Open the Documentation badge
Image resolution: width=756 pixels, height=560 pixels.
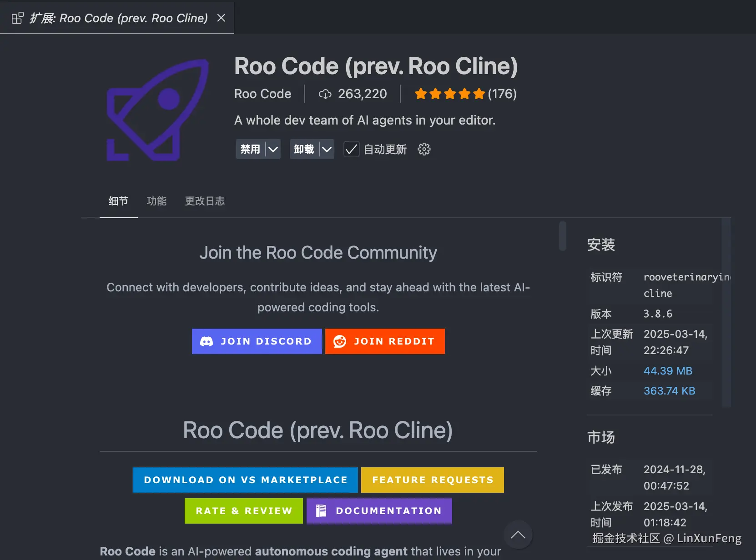click(x=379, y=511)
